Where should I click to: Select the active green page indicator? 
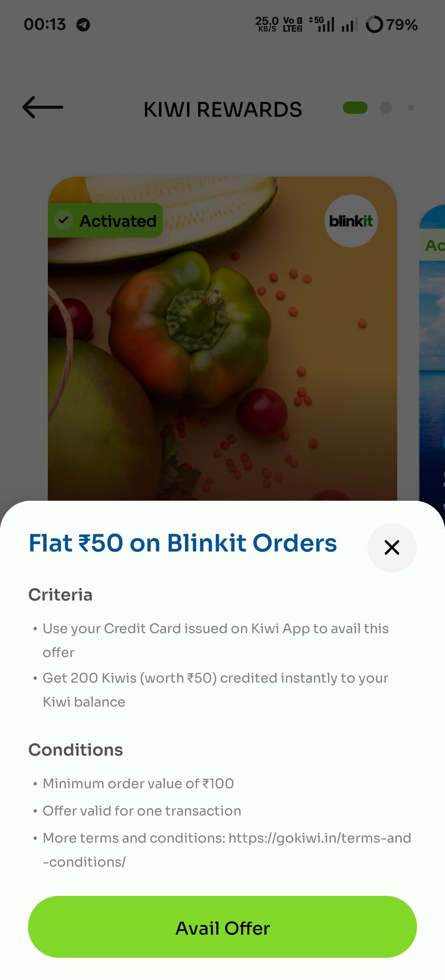point(355,108)
